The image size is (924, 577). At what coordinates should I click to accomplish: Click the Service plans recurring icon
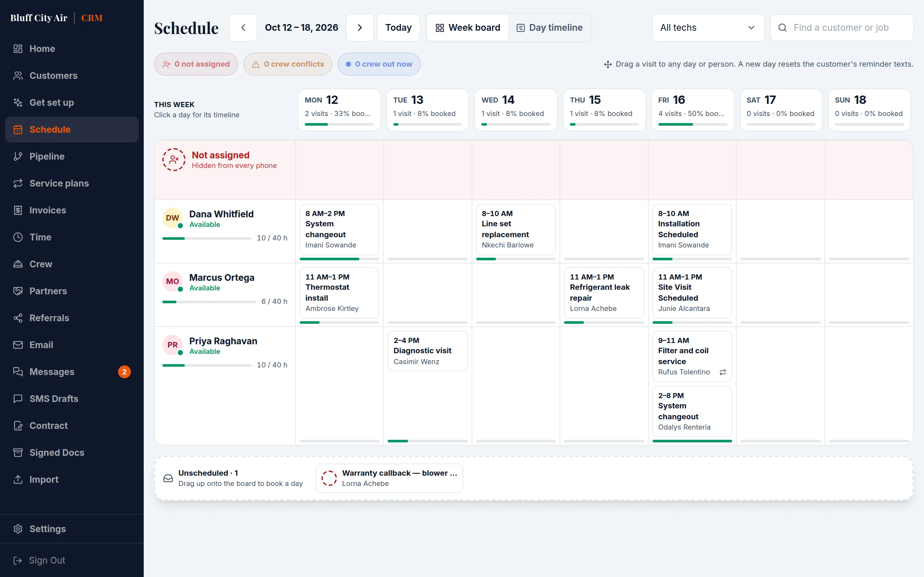tap(18, 183)
